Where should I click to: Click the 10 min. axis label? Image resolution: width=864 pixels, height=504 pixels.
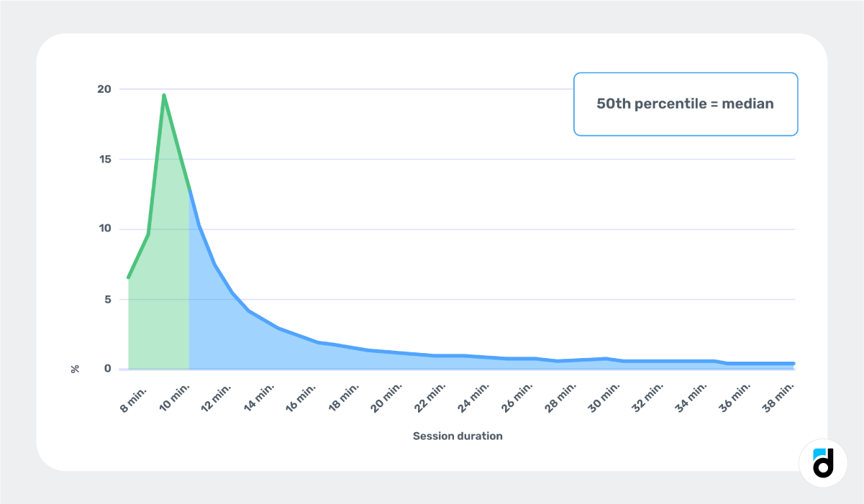[x=175, y=398]
